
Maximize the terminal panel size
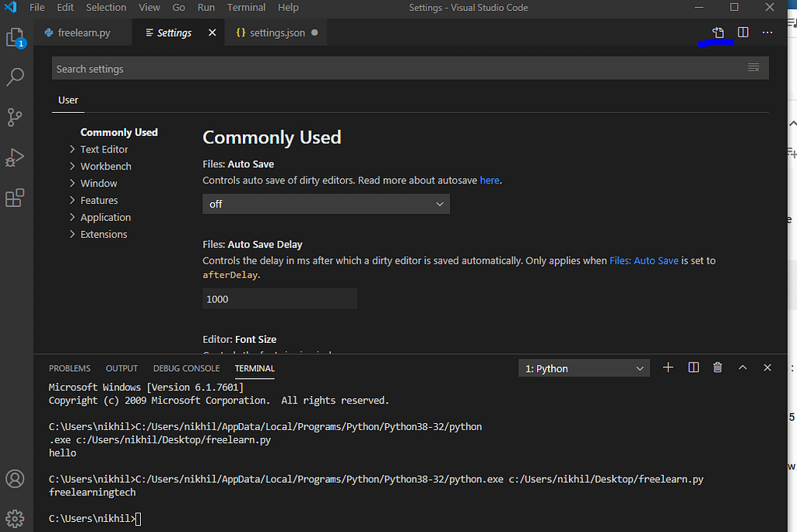click(x=743, y=367)
